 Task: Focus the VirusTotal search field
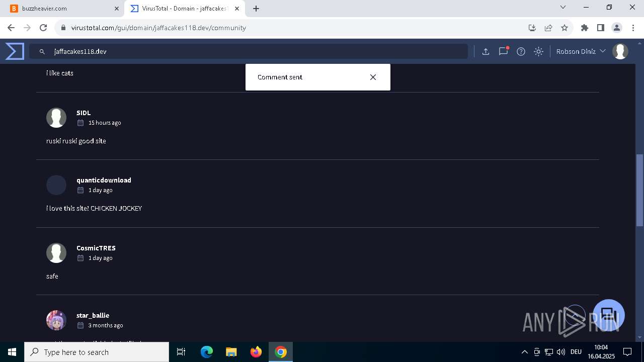[x=249, y=51]
